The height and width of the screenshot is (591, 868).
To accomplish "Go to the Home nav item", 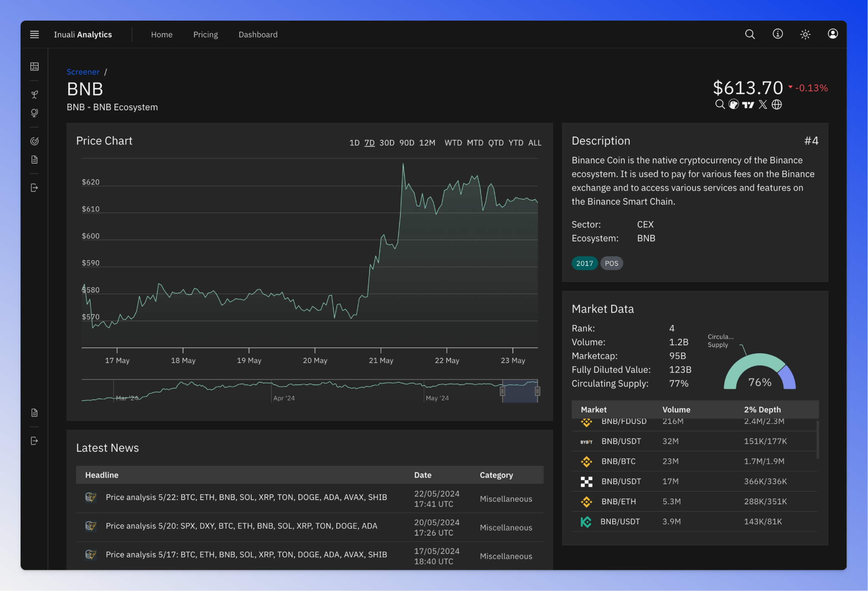I will click(x=162, y=34).
